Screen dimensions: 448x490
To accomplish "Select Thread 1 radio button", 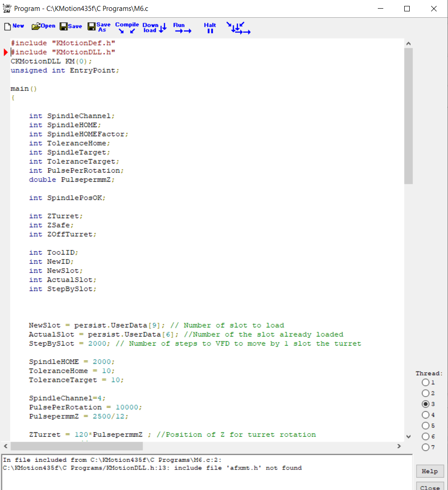I will [426, 383].
